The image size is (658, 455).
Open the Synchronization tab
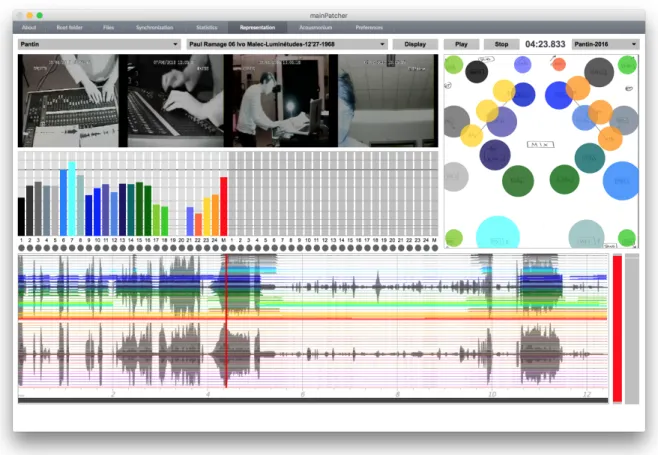[x=154, y=27]
